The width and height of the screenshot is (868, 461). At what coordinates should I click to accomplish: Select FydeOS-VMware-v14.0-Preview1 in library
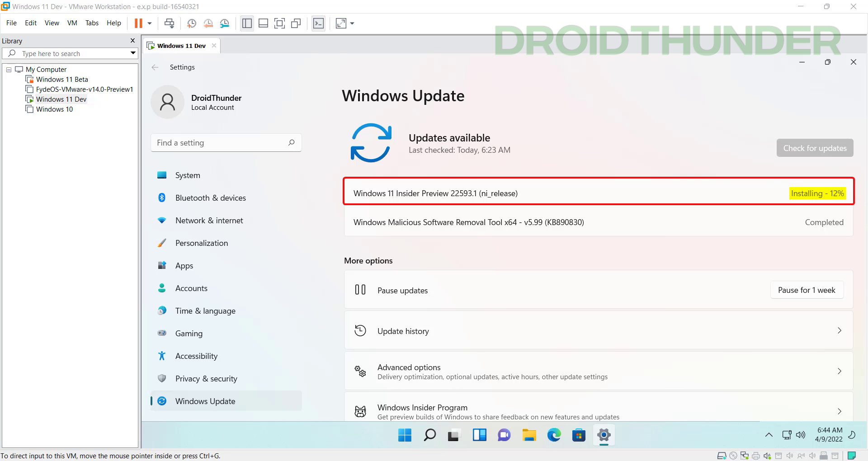[x=85, y=89]
